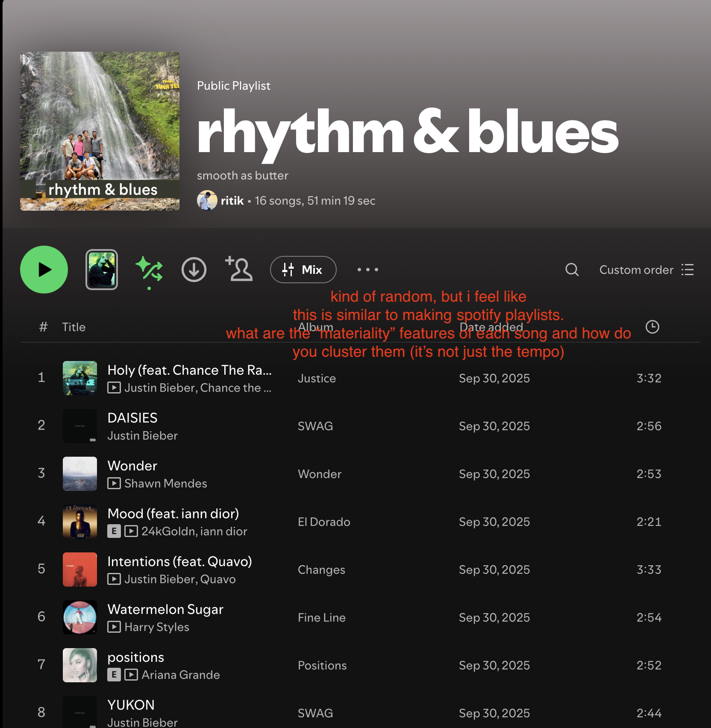
Task: Click the Date added column header
Action: point(491,327)
